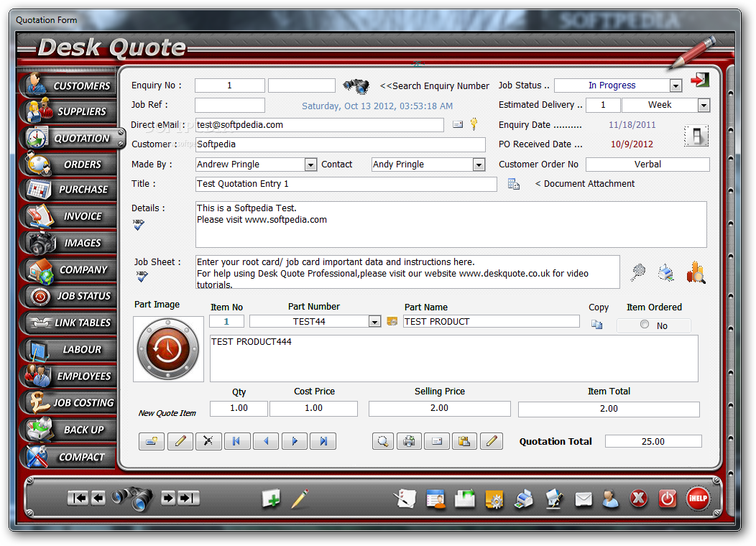Image resolution: width=756 pixels, height=546 pixels.
Task: Expand the Made By dropdown
Action: pos(310,165)
